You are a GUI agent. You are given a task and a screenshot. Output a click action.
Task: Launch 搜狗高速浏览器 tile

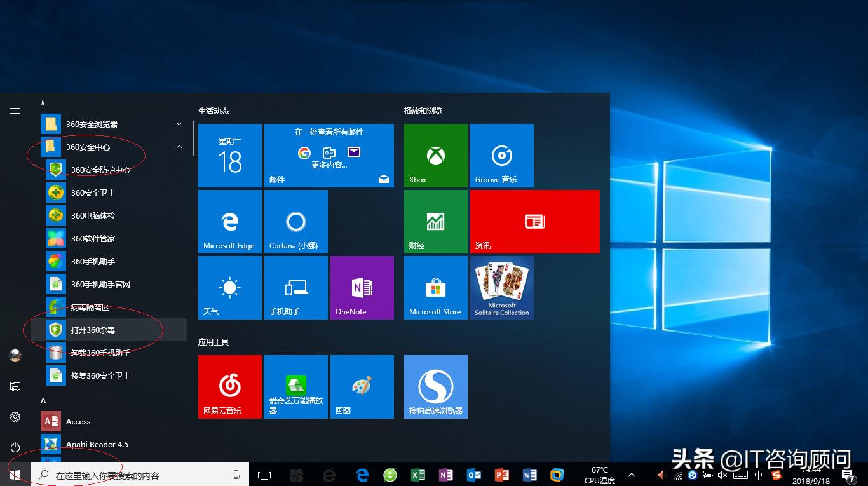435,386
